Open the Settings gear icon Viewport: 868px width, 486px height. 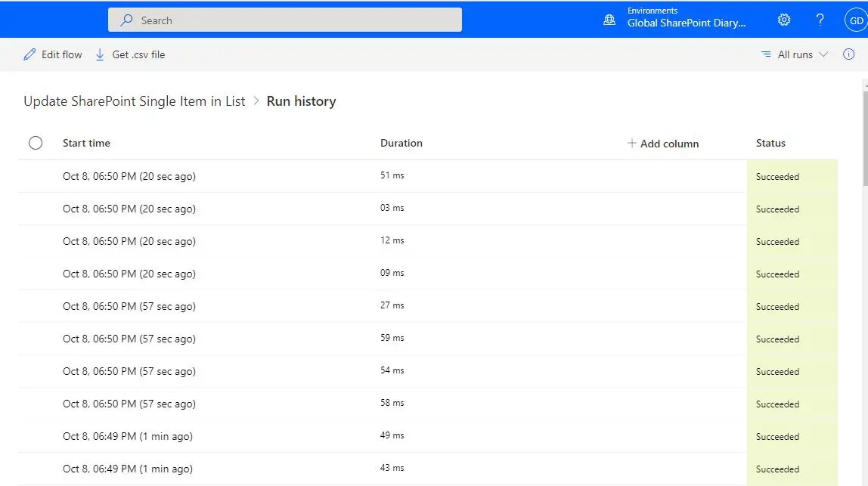click(783, 20)
